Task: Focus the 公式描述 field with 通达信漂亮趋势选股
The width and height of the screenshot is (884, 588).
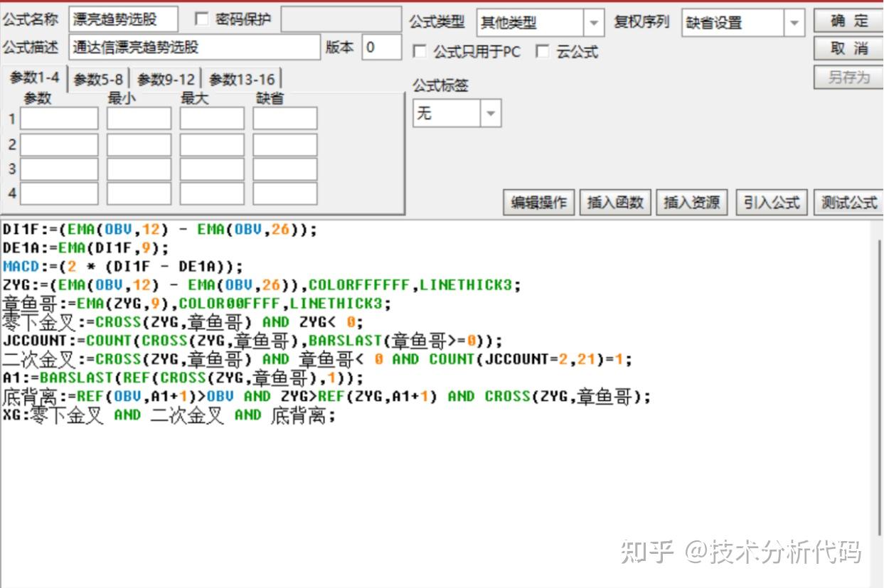Action: tap(195, 48)
